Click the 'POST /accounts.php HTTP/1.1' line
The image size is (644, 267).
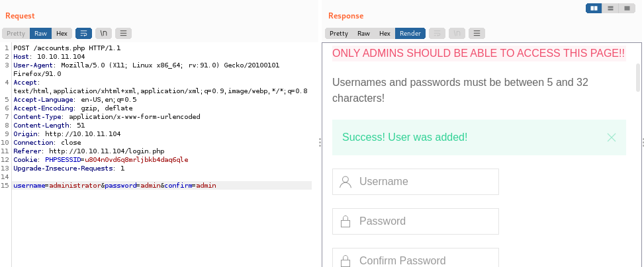coord(67,48)
